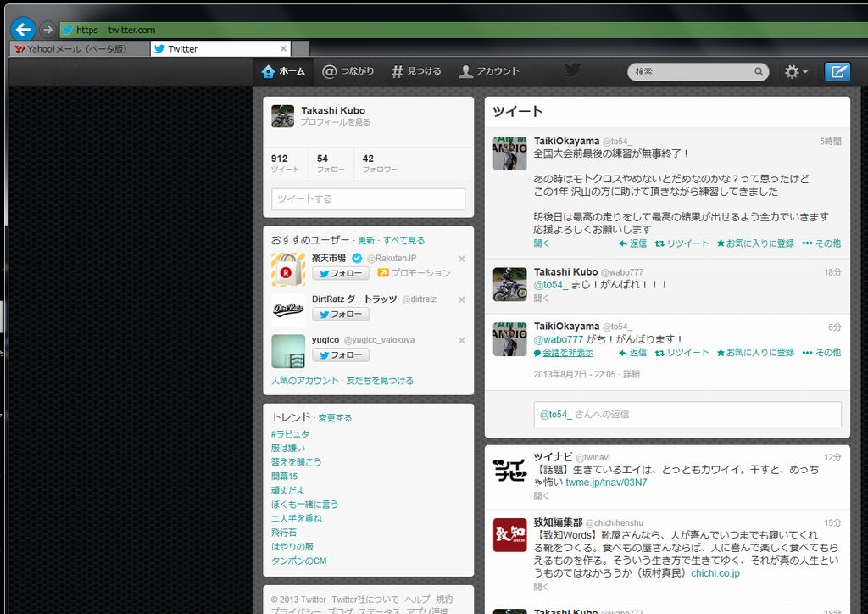
Task: Dismiss the DirtRatz suggestion
Action: coord(462,299)
